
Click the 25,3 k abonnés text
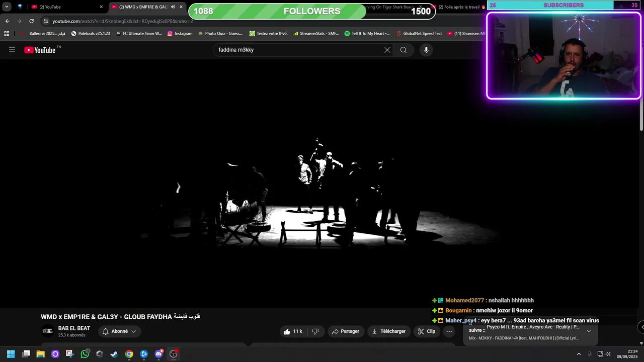[71, 335]
